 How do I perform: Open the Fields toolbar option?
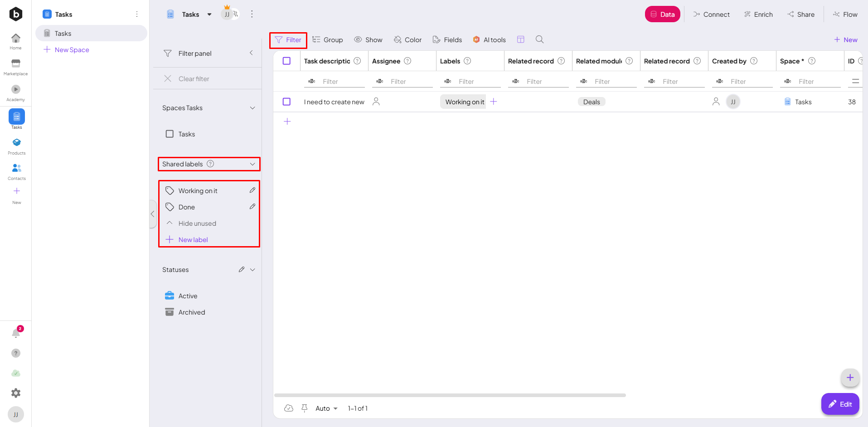point(447,40)
